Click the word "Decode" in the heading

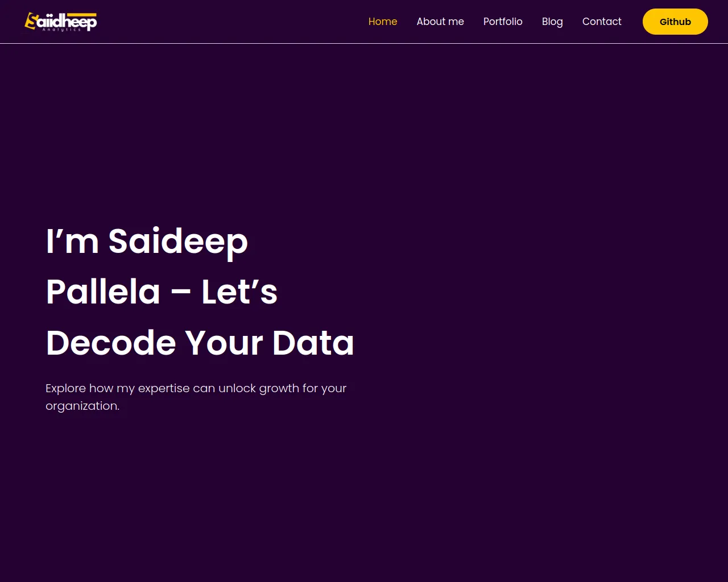click(x=111, y=343)
